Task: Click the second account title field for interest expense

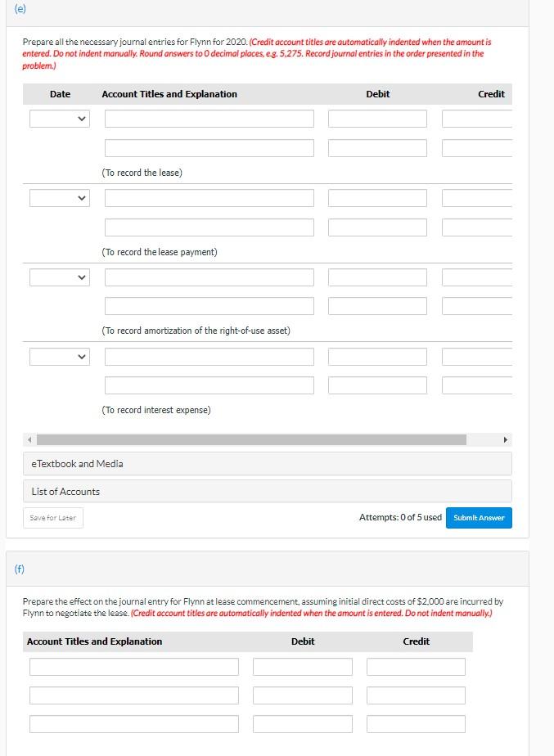Action: (x=209, y=385)
